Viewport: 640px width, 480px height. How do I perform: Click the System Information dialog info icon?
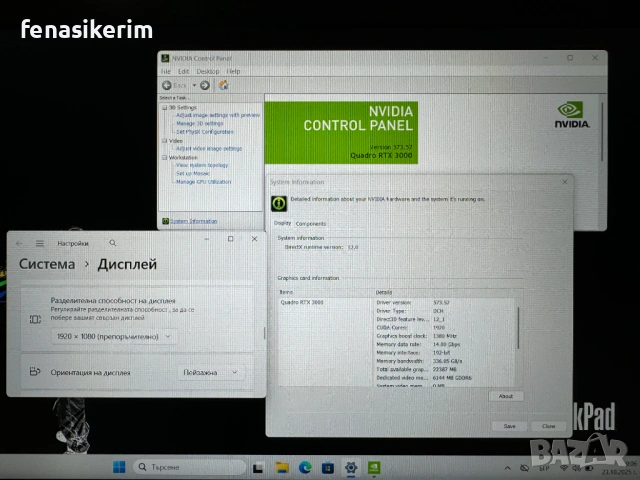pyautogui.click(x=279, y=203)
